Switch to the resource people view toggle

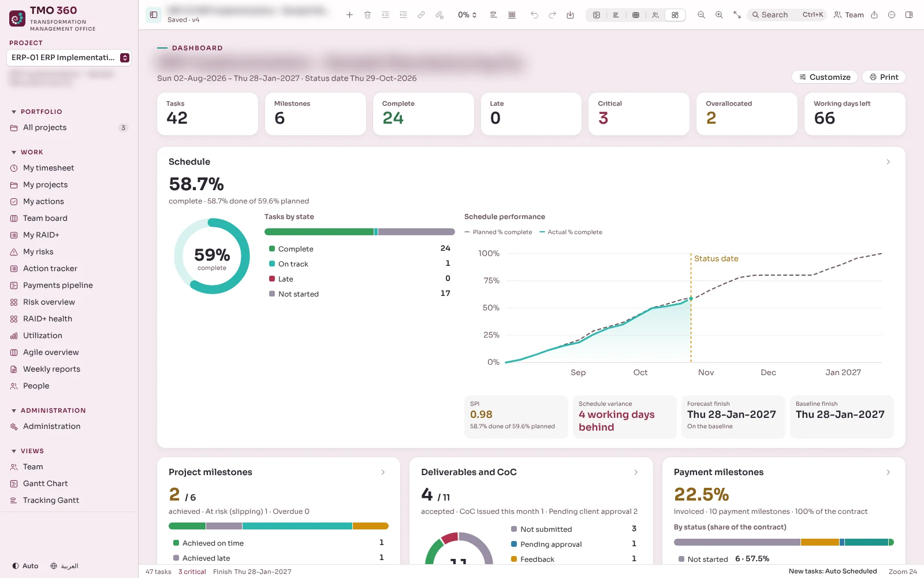[655, 15]
